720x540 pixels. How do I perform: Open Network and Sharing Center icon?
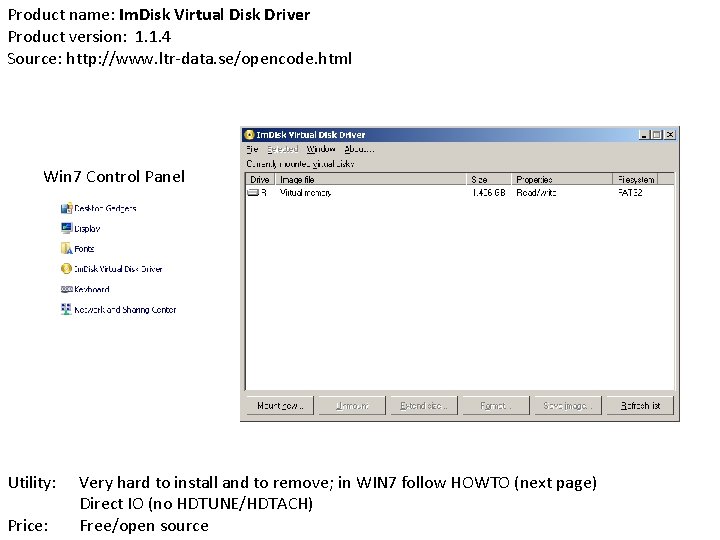(x=67, y=309)
